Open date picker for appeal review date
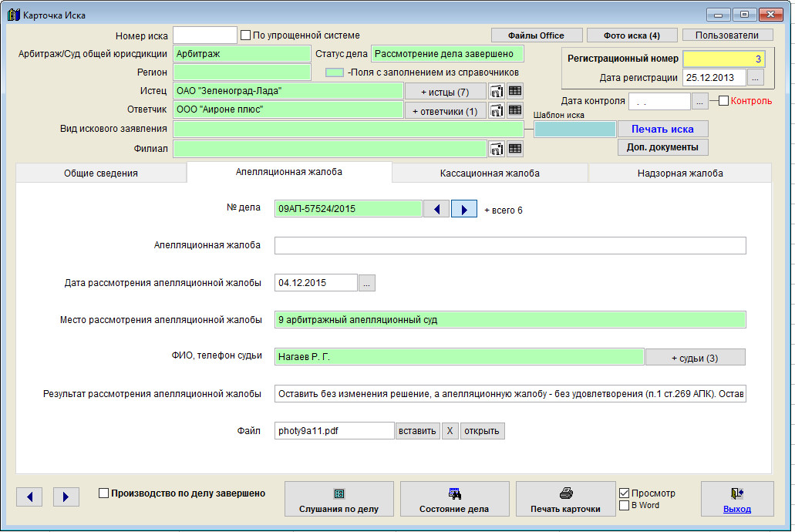The height and width of the screenshot is (532, 795). [x=367, y=283]
